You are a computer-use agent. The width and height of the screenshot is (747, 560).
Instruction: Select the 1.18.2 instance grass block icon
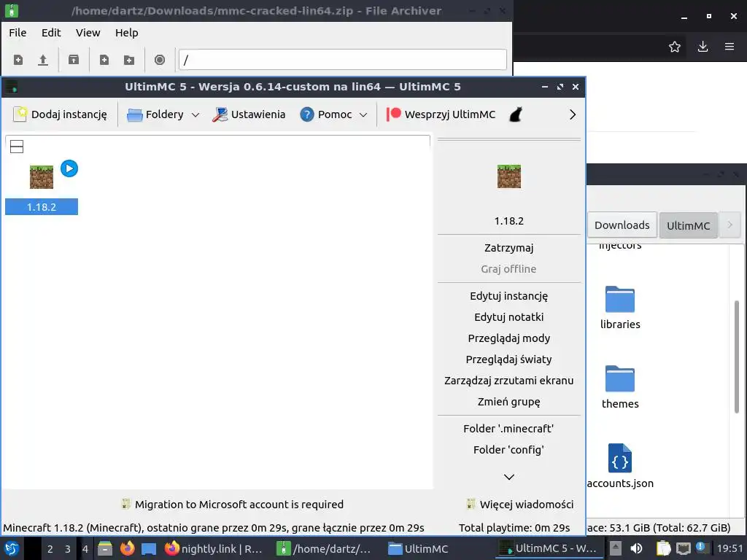[x=42, y=177]
